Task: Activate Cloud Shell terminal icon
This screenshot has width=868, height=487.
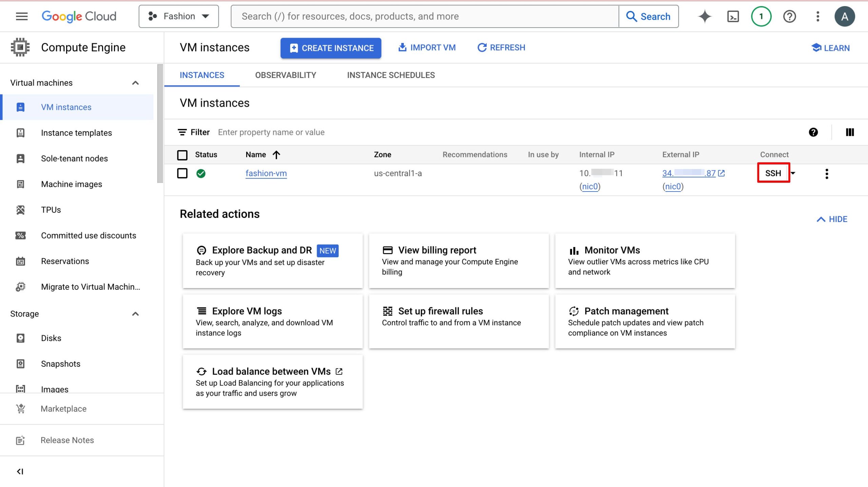Action: click(733, 16)
